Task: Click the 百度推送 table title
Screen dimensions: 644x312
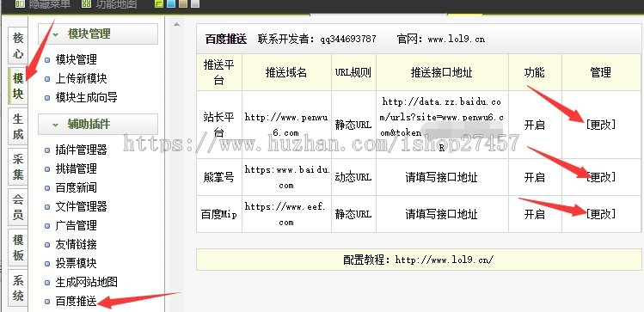Action: (x=226, y=39)
